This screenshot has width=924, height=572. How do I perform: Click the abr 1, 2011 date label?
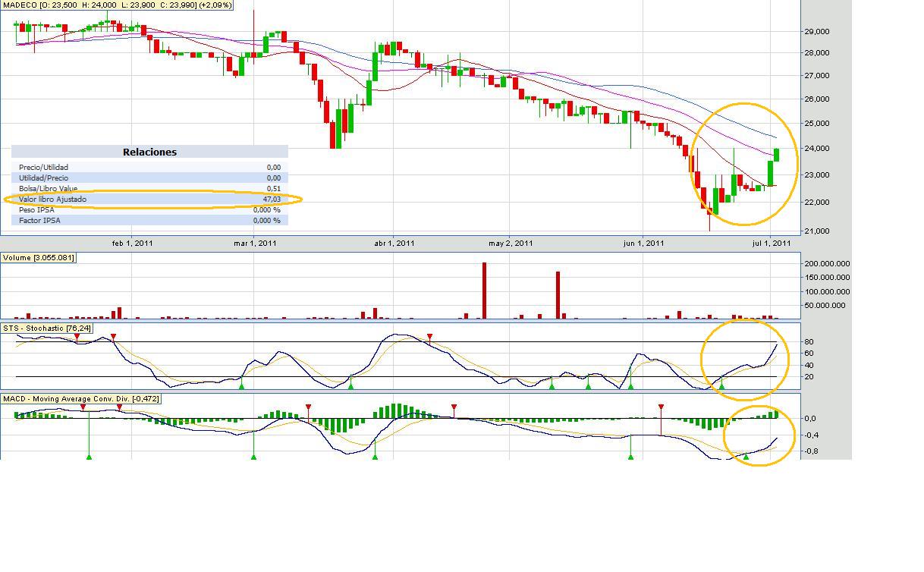point(394,244)
